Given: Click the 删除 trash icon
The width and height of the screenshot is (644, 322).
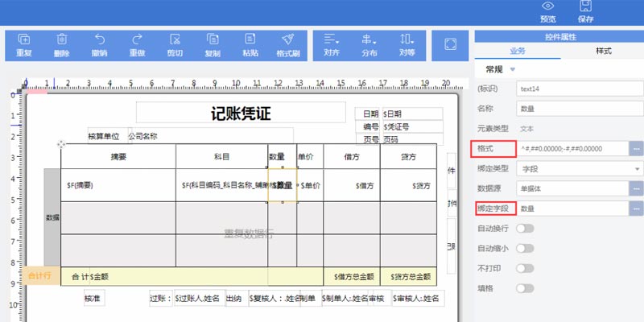Looking at the screenshot, I should tap(61, 39).
